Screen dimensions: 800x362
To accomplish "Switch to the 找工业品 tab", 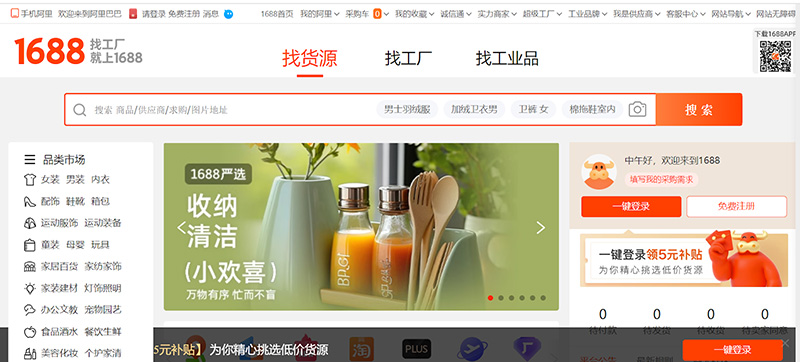I will point(507,58).
